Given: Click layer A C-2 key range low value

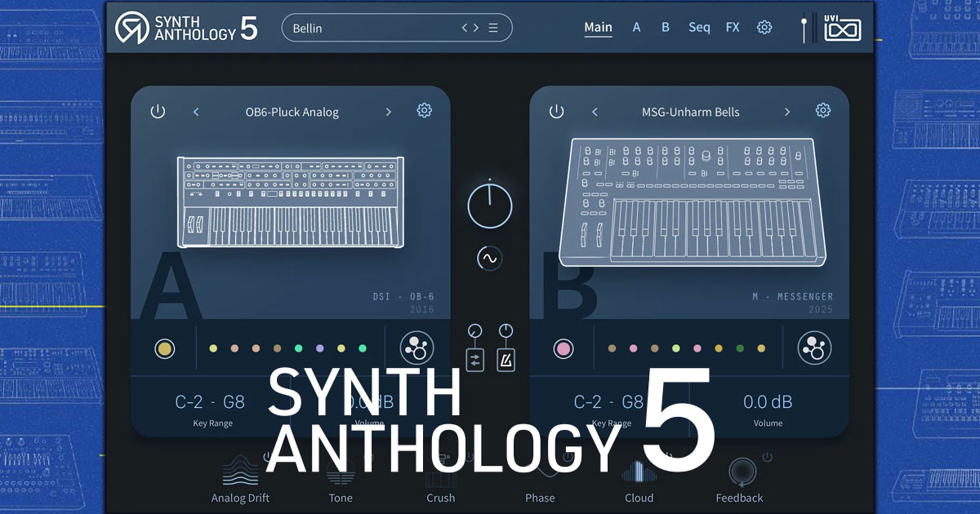Looking at the screenshot, I should [189, 402].
